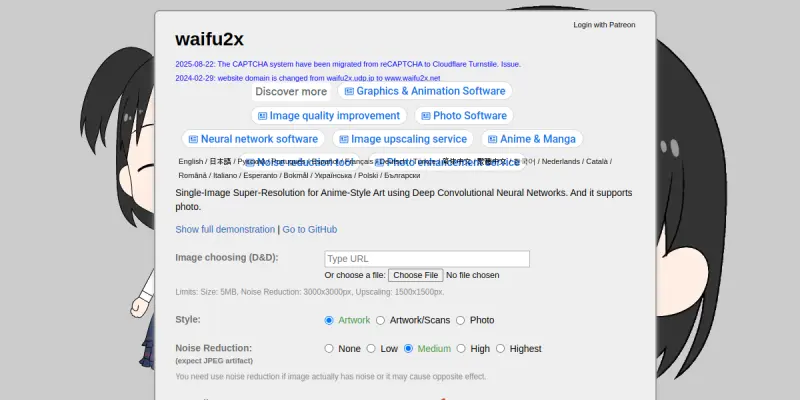The width and height of the screenshot is (800, 400).
Task: Click the 'No file chosen' text
Action: [x=472, y=276]
